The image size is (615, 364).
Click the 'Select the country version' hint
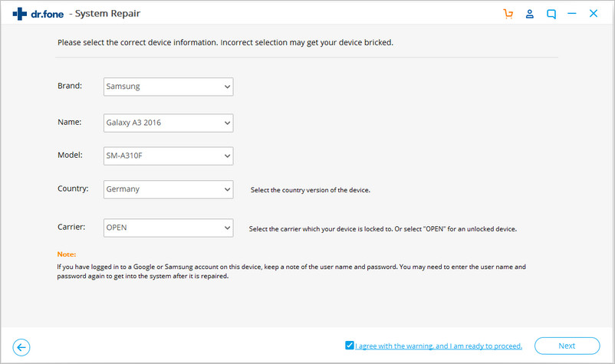click(311, 190)
